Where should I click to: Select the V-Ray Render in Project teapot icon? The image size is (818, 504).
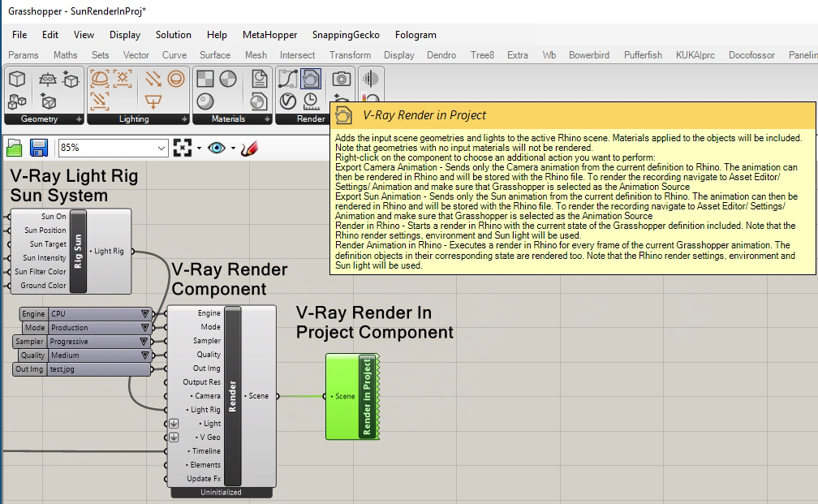(311, 80)
